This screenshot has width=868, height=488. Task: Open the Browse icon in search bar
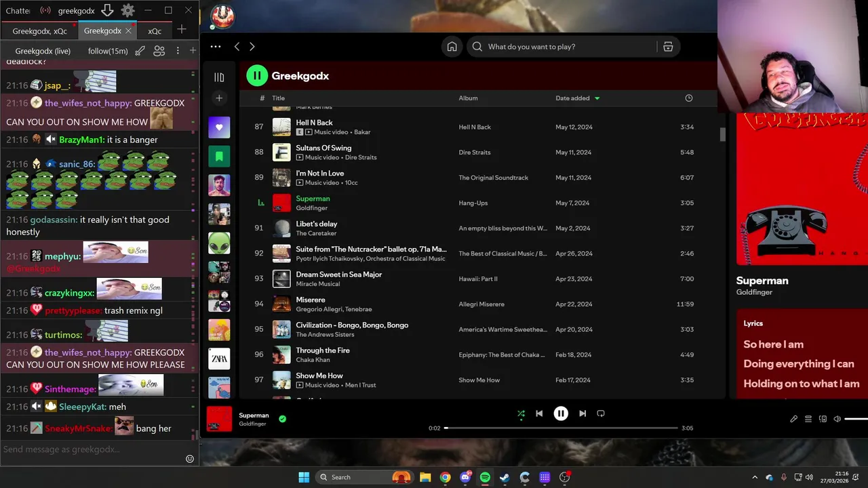point(668,47)
